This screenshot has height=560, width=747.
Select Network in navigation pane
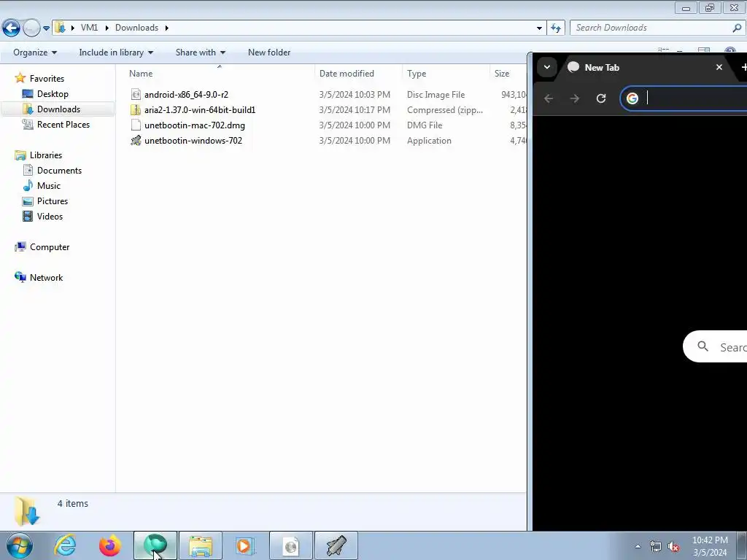coord(46,278)
